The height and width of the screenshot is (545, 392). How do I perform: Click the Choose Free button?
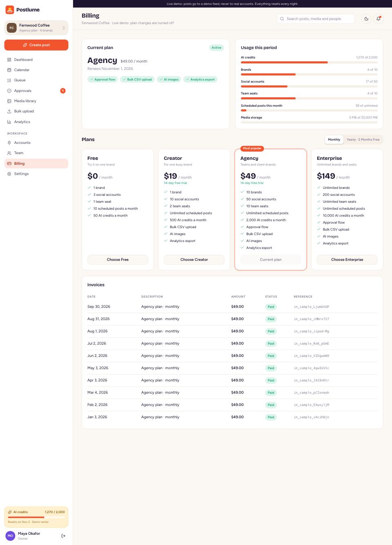point(118,260)
